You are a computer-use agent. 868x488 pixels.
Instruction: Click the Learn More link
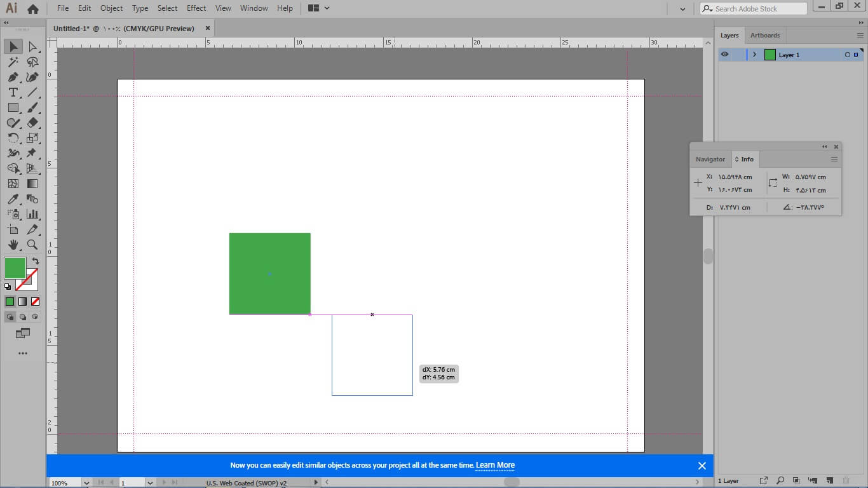pyautogui.click(x=495, y=465)
